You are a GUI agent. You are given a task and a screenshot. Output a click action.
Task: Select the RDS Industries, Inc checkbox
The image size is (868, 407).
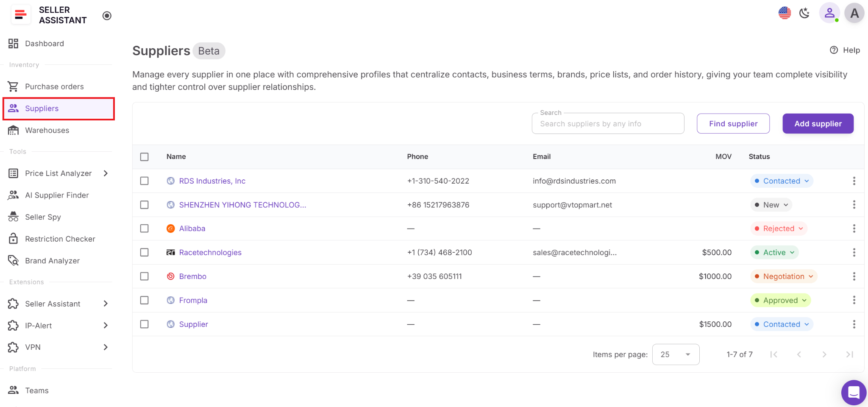click(144, 181)
